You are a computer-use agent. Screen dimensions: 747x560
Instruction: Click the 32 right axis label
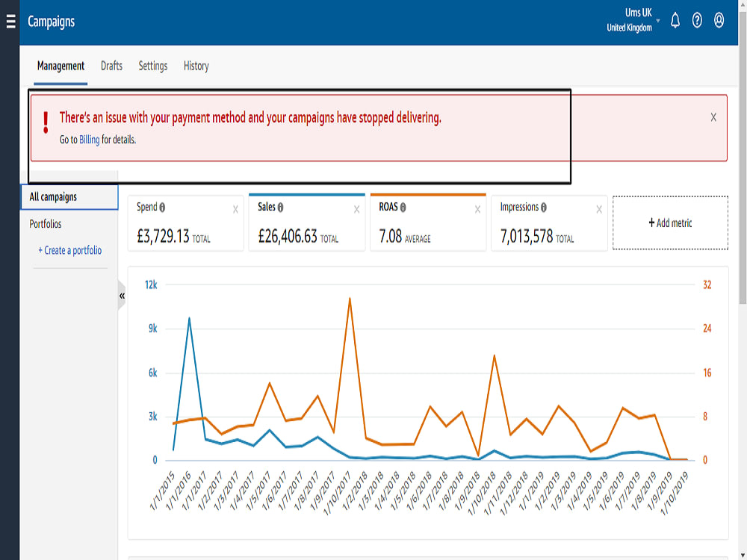point(707,284)
